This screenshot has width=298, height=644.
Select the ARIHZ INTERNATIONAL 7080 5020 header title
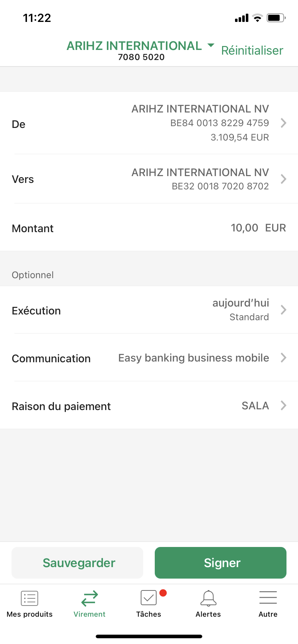[x=134, y=51]
